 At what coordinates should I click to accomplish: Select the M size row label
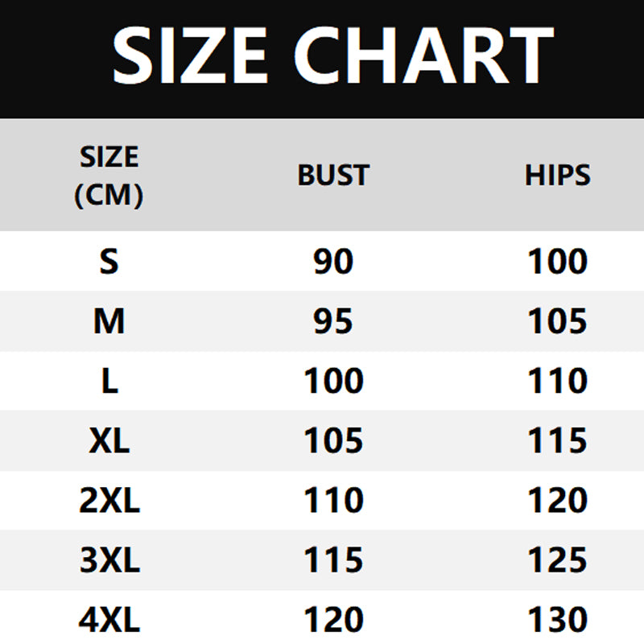click(109, 321)
